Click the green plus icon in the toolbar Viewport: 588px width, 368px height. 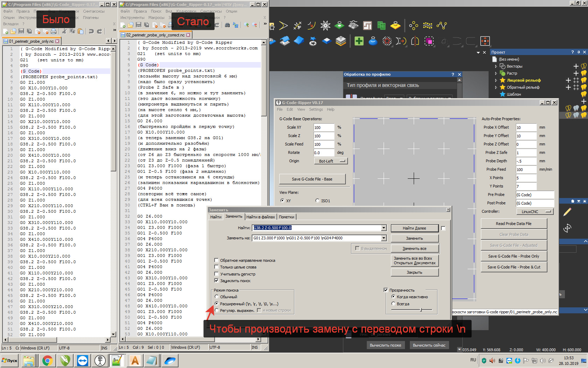point(359,41)
